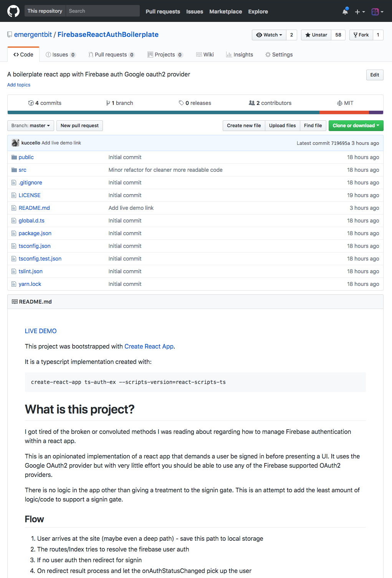Screen dimensions: 392x578
Task: Open the LIVE DEMO link
Action: pos(41,331)
